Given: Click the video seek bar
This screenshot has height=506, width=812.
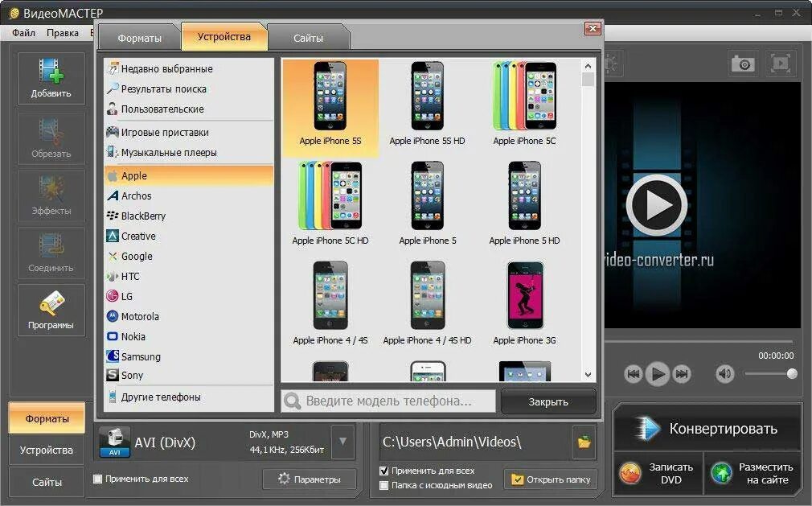Looking at the screenshot, I should click(x=699, y=341).
